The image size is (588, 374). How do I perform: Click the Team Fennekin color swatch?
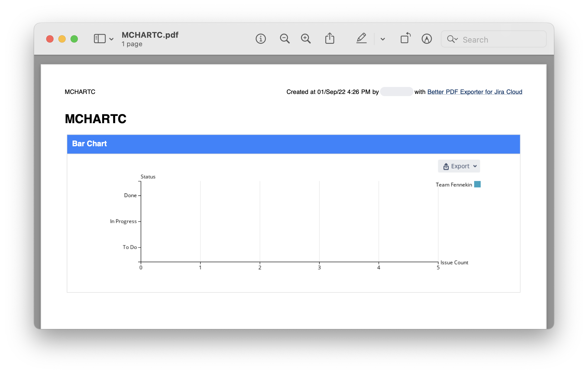(x=477, y=184)
